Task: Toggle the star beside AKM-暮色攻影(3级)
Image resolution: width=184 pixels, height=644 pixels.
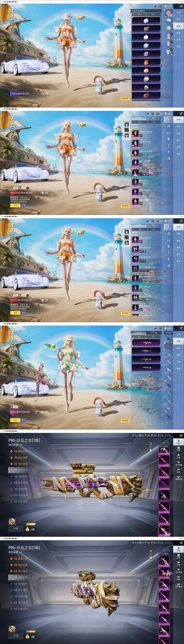Action: pos(42,411)
